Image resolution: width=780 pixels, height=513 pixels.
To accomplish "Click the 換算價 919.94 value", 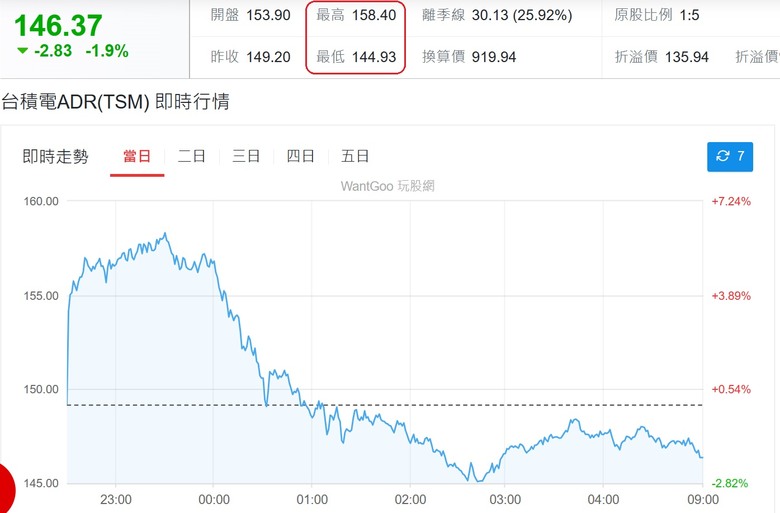I will tap(469, 57).
